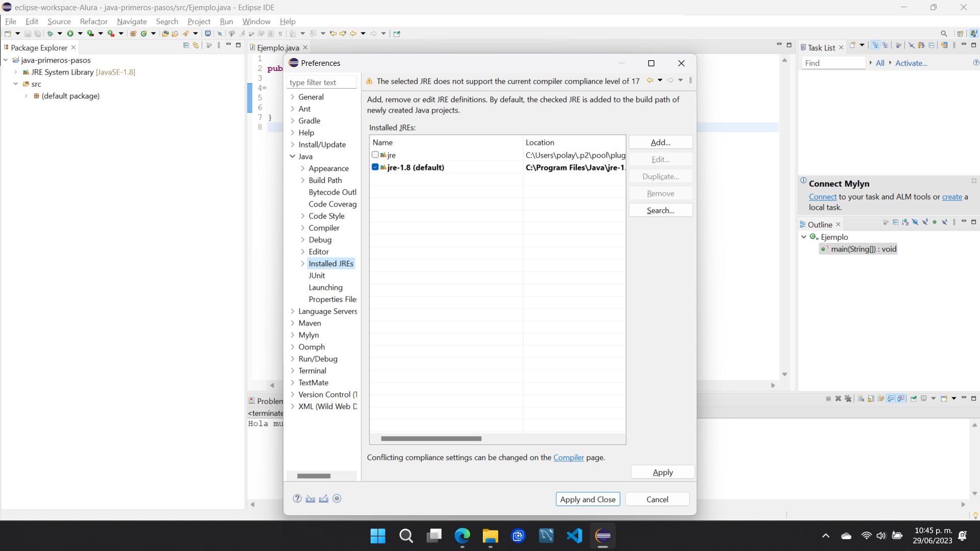Viewport: 980px width, 551px height.
Task: Open the Refactor menu
Action: 94,21
